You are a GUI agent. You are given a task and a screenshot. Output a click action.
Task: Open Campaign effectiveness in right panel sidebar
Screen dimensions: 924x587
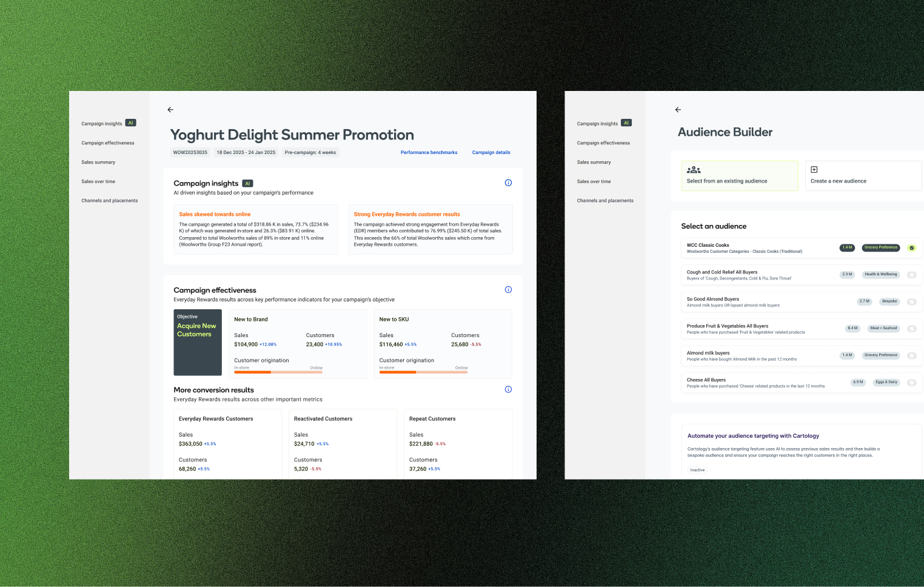point(603,143)
